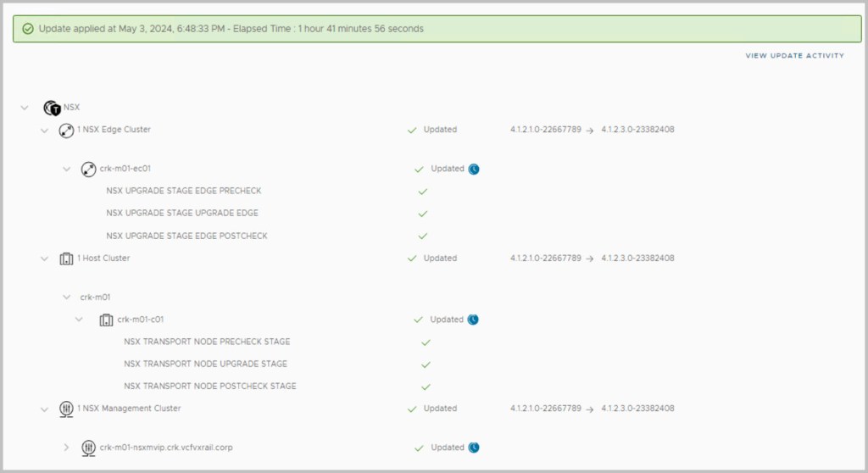Screen dimensions: 868x473
Task: Click clock icon beside crk-m01-nsxmvip Updated status
Action: (474, 448)
